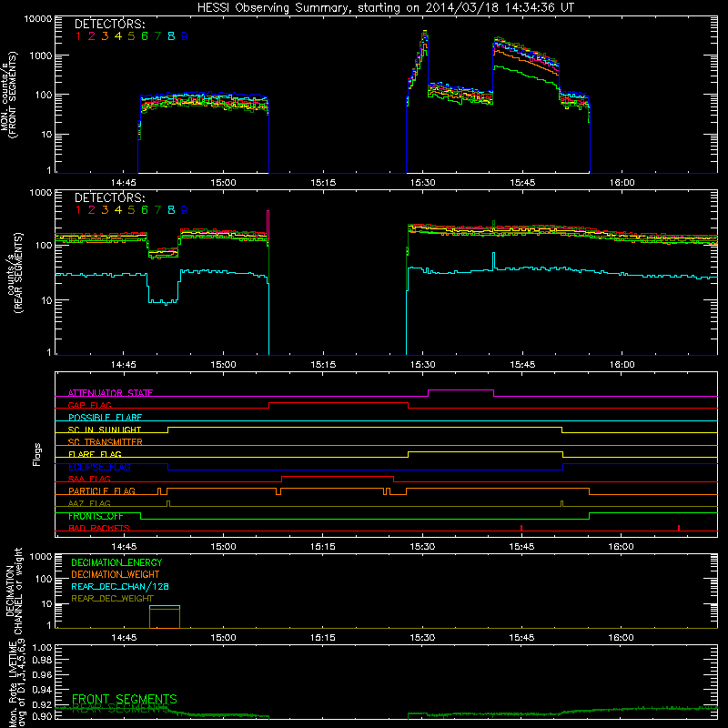Click the SC_TRANSMITTER flag label
Screen dimensions: 728x728
[106, 442]
